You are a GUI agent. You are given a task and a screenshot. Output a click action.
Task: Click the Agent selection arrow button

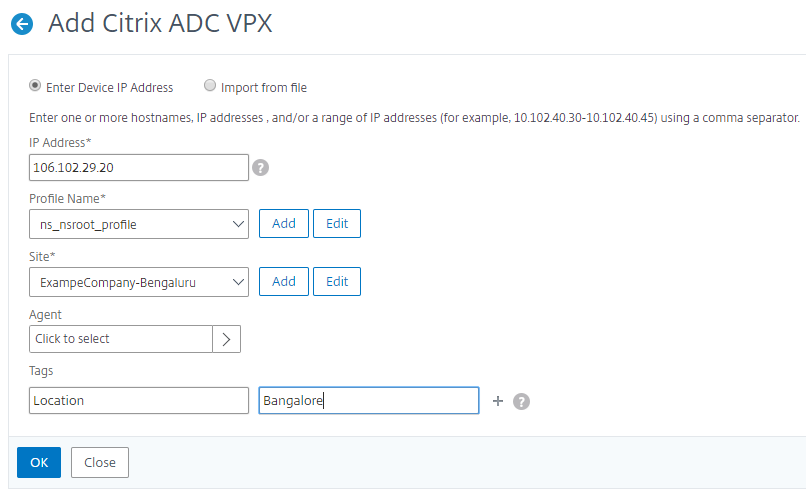227,339
